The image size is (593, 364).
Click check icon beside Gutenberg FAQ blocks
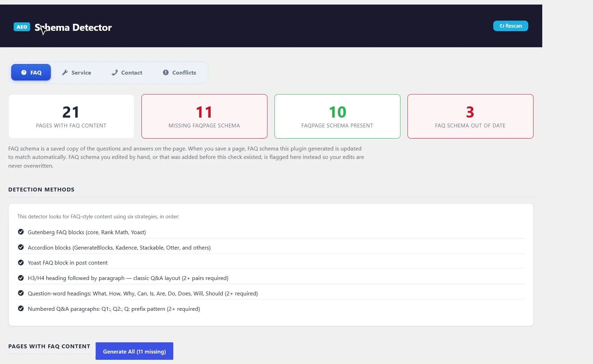(x=21, y=232)
